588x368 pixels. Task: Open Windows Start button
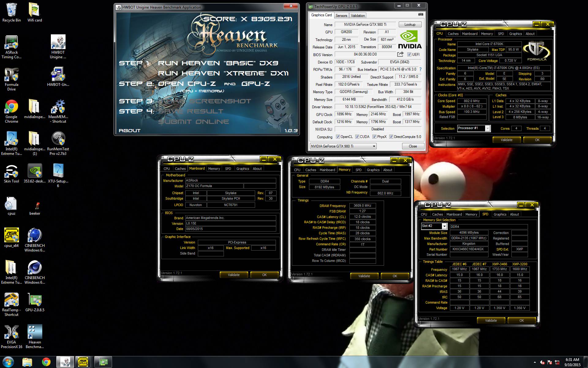(x=8, y=362)
